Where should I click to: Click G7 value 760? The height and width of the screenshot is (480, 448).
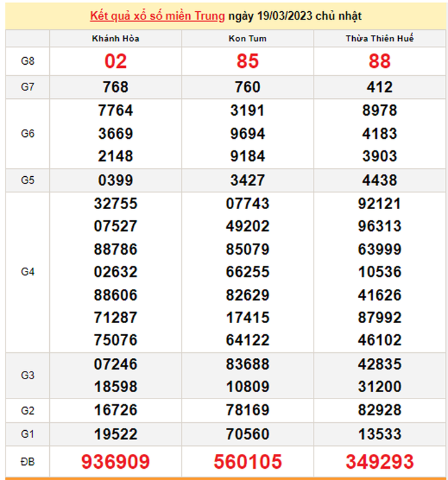[248, 87]
